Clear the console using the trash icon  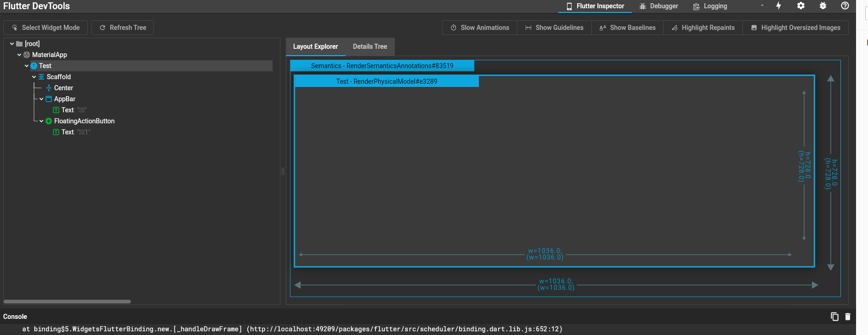click(848, 317)
